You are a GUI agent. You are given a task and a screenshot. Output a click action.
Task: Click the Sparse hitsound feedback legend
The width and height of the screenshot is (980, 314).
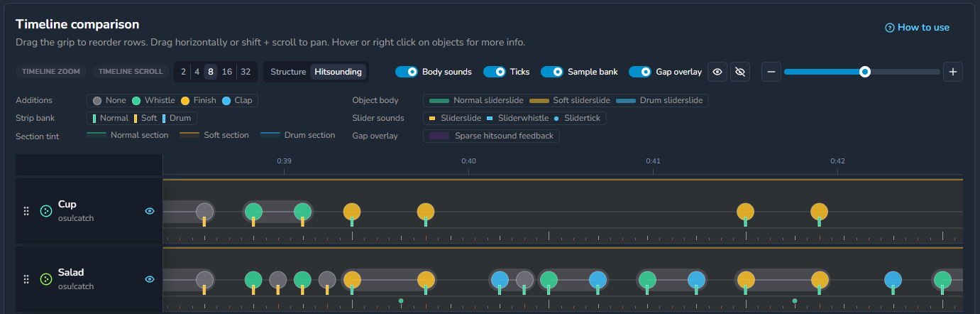(x=491, y=136)
